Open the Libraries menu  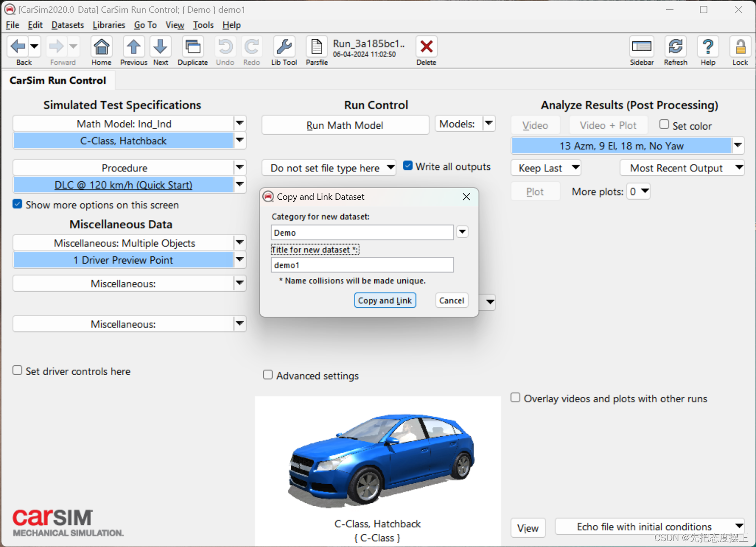click(x=109, y=25)
